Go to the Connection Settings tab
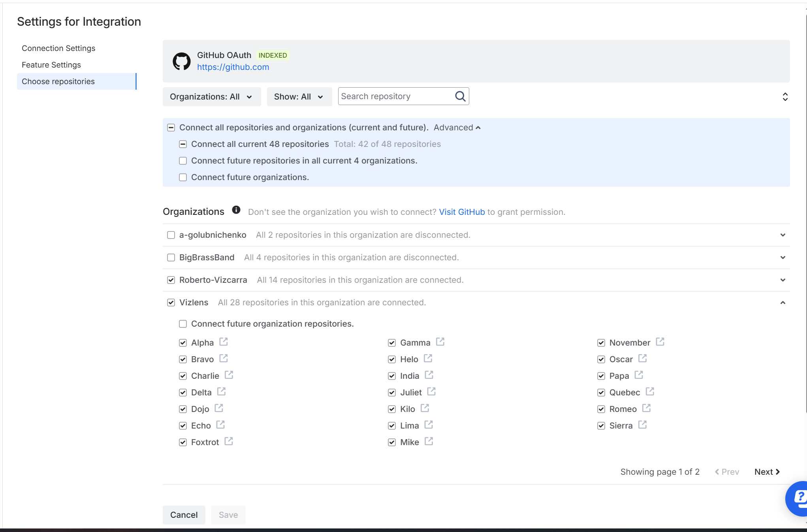This screenshot has width=807, height=532. coord(58,48)
